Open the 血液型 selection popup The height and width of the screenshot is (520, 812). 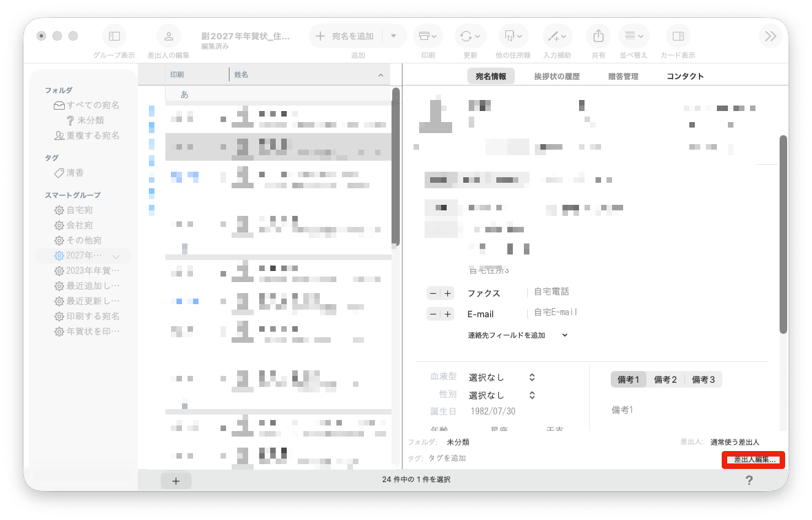tap(502, 377)
